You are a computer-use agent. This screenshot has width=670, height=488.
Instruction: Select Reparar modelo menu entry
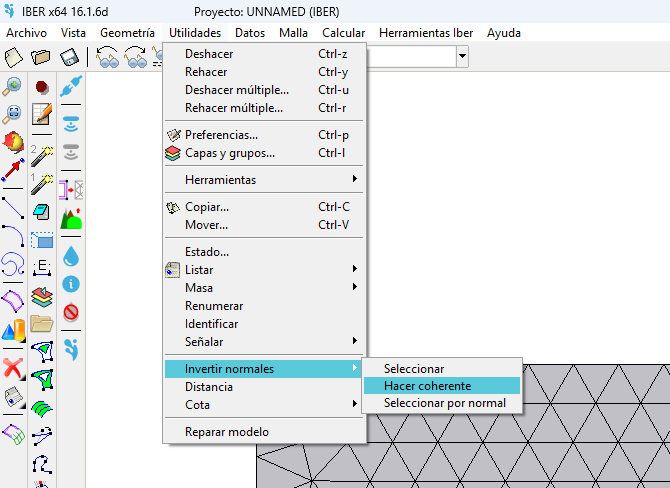click(264, 432)
